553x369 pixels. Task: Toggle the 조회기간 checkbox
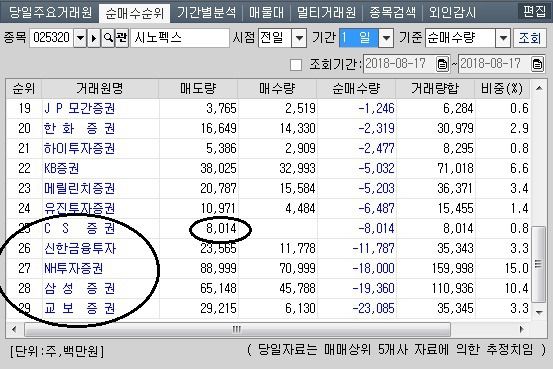296,65
